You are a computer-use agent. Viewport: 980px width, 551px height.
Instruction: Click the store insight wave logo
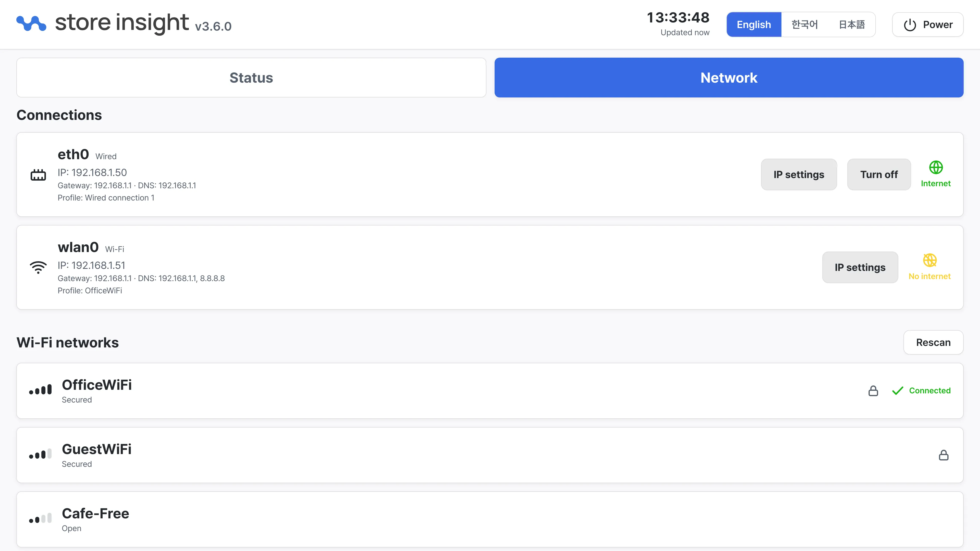[x=31, y=23]
